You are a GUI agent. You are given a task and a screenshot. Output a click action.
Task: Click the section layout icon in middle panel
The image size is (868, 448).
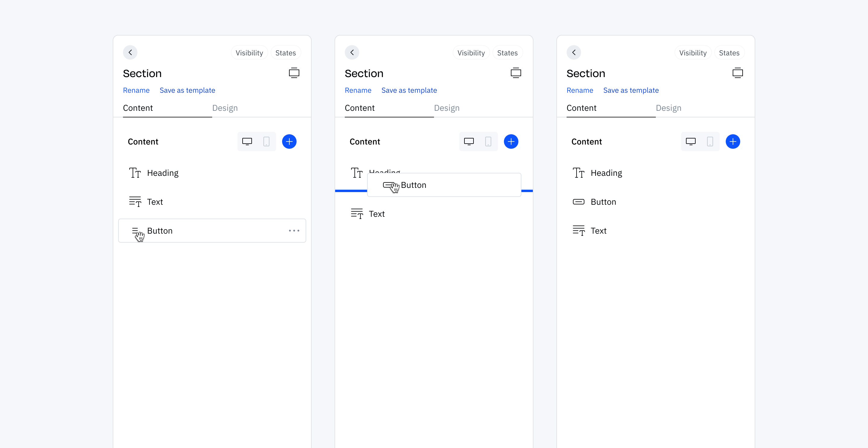pos(516,73)
